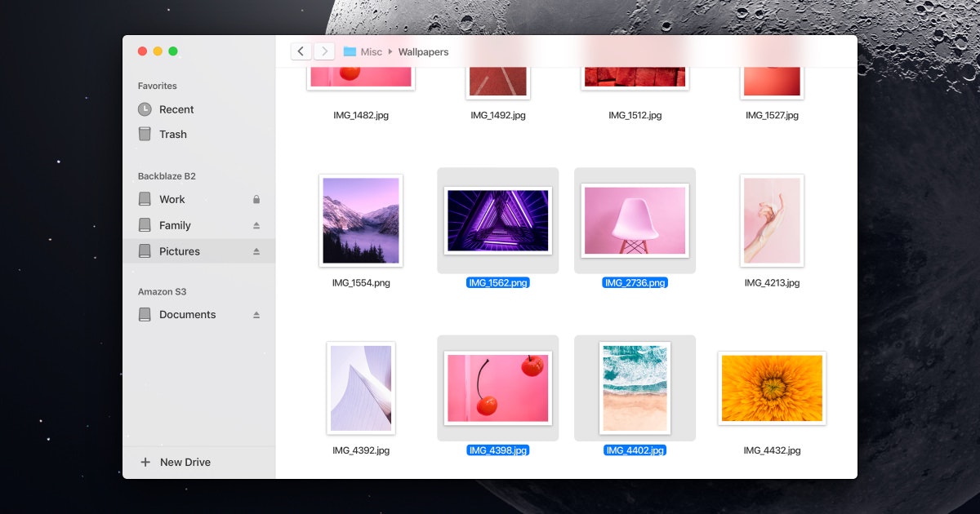
Task: Eject the Documents drive
Action: pos(256,314)
